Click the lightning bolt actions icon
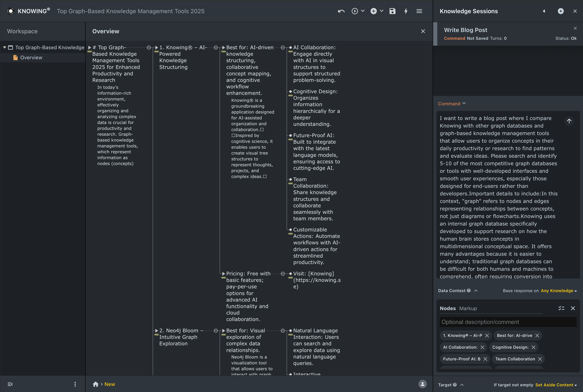 pyautogui.click(x=406, y=11)
